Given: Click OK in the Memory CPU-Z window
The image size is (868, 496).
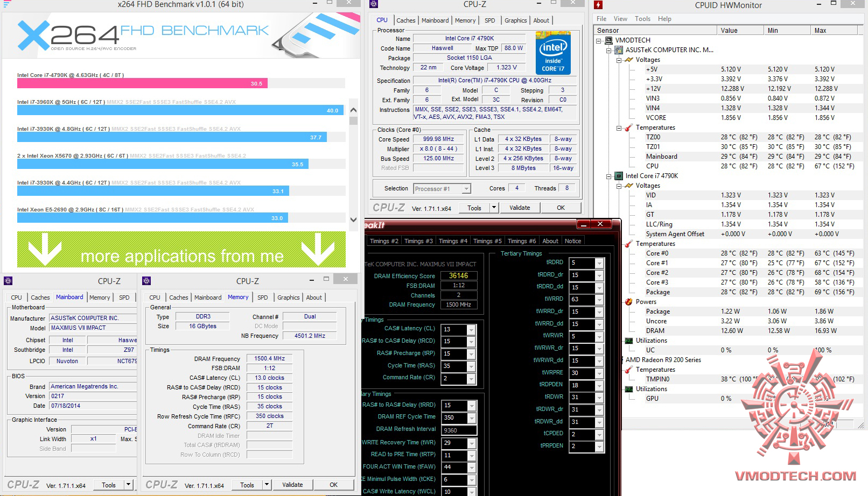Looking at the screenshot, I should 333,485.
